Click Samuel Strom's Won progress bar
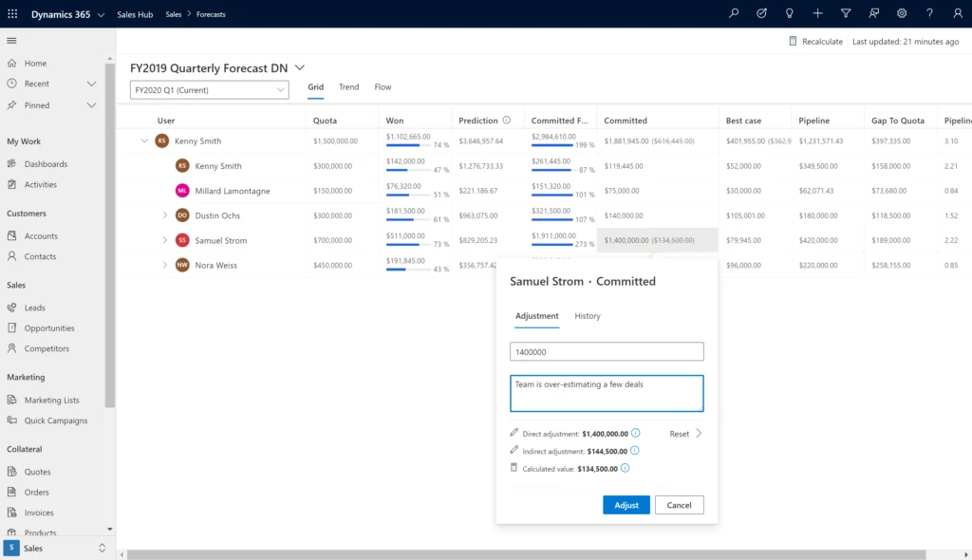This screenshot has height=560, width=972. (408, 245)
